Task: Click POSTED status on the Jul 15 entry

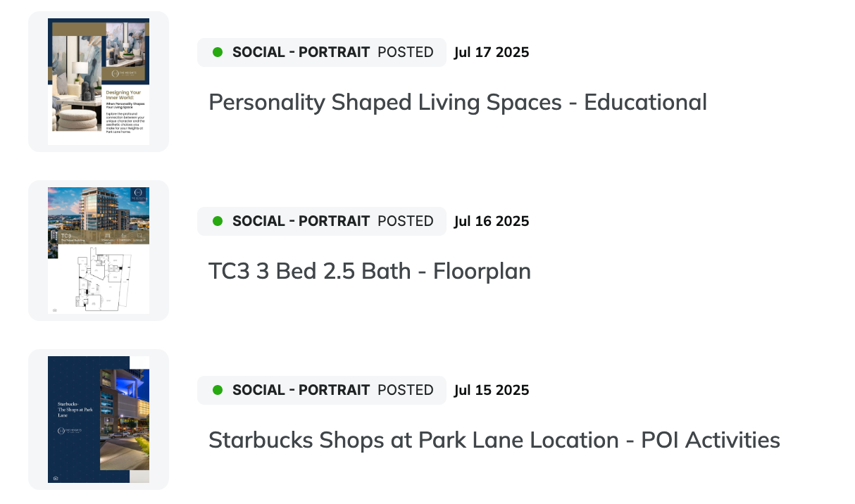Action: [406, 390]
